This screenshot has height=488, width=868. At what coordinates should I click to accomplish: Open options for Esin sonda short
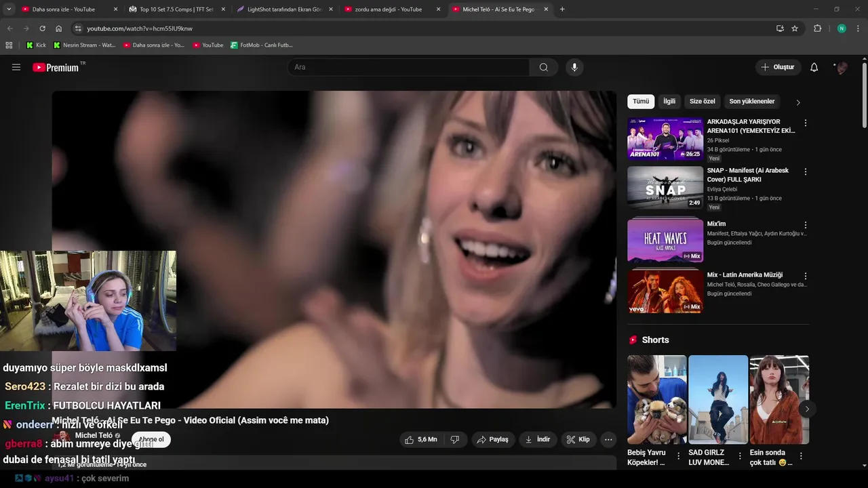(801, 456)
